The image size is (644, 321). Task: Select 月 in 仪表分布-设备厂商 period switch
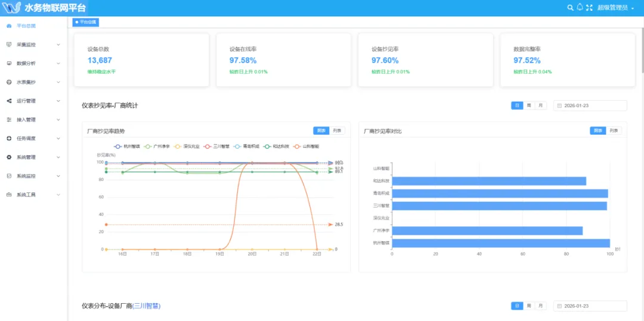pos(540,306)
